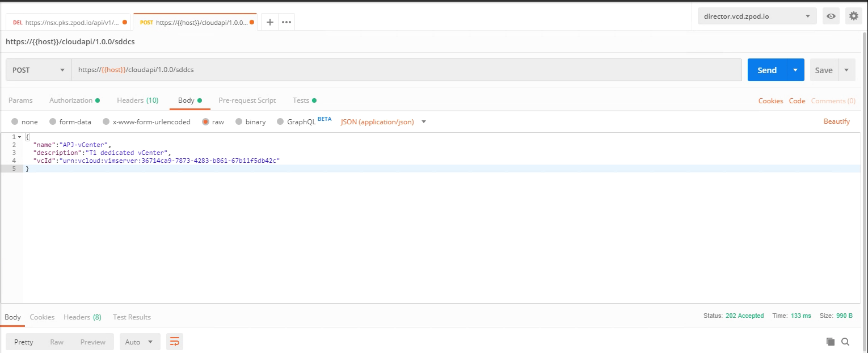Image resolution: width=868 pixels, height=353 pixels.
Task: Open the response Headers (8) tab
Action: [x=82, y=317]
